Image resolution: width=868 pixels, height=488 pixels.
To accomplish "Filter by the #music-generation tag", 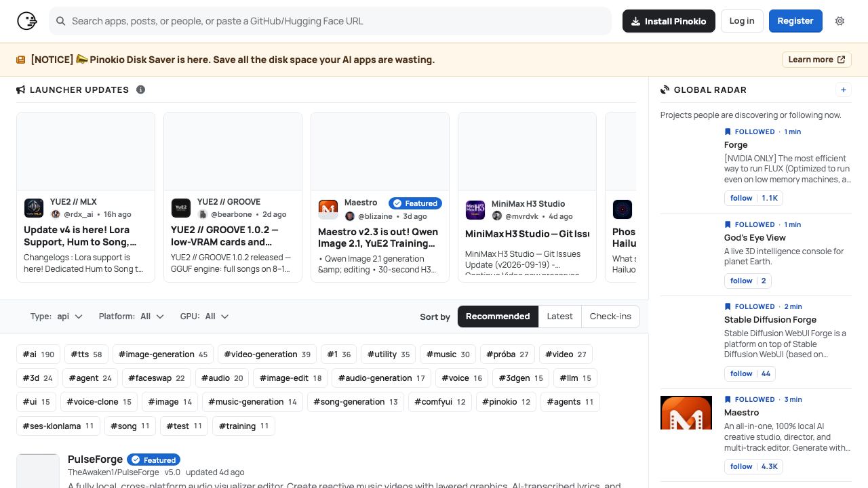I will (x=253, y=402).
